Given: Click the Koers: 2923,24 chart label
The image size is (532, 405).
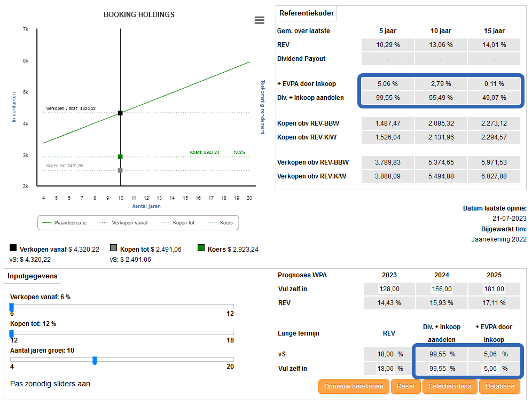Looking at the screenshot, I should point(205,152).
